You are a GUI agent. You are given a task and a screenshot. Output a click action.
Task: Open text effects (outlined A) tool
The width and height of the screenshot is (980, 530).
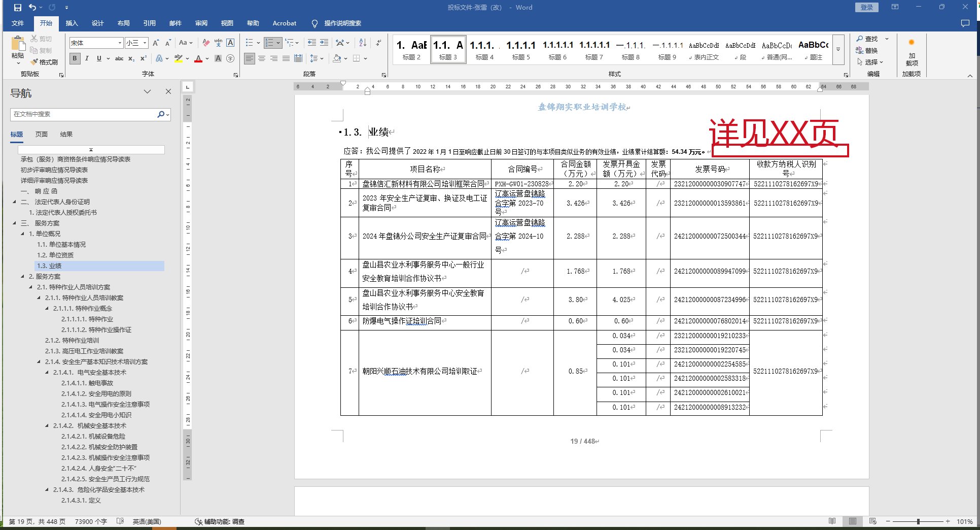click(x=159, y=58)
